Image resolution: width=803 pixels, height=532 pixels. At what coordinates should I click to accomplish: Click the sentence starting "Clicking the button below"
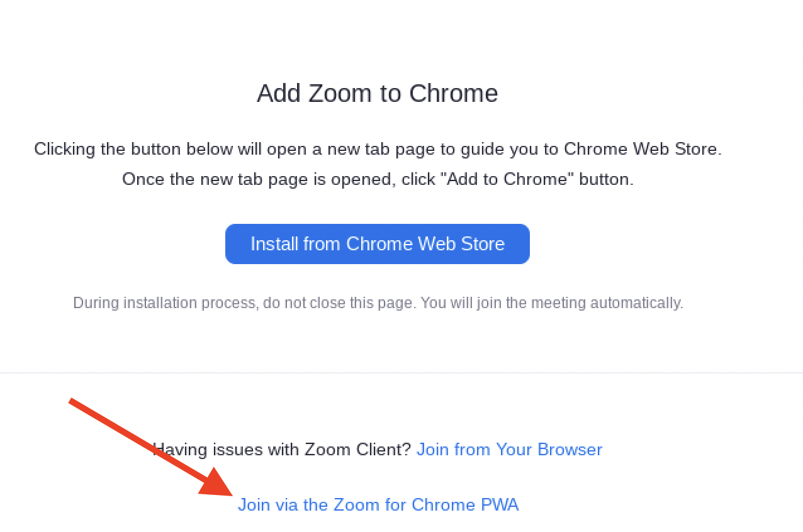[378, 149]
